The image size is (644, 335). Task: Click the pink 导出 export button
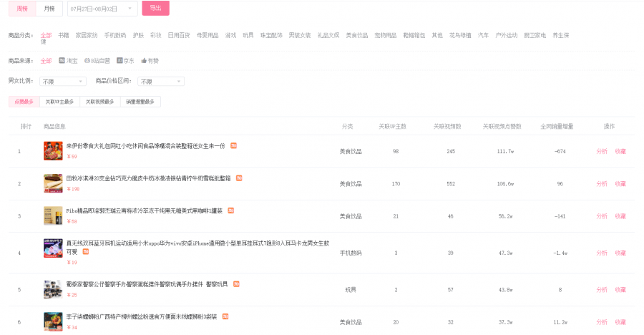(x=156, y=8)
